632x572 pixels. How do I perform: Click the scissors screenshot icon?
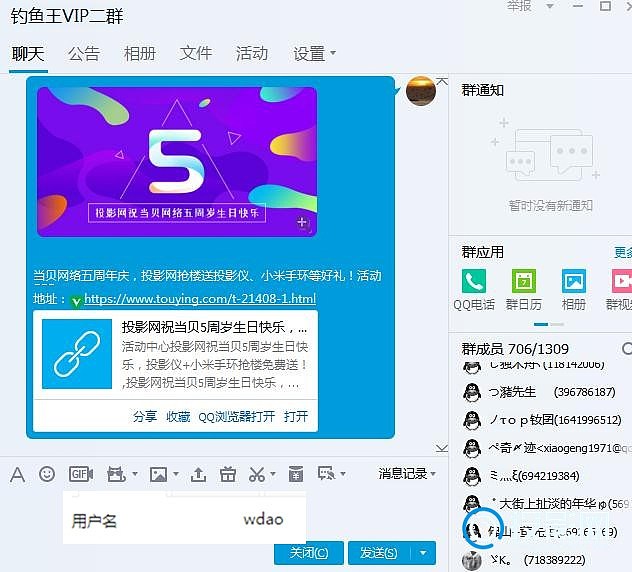coord(257,474)
